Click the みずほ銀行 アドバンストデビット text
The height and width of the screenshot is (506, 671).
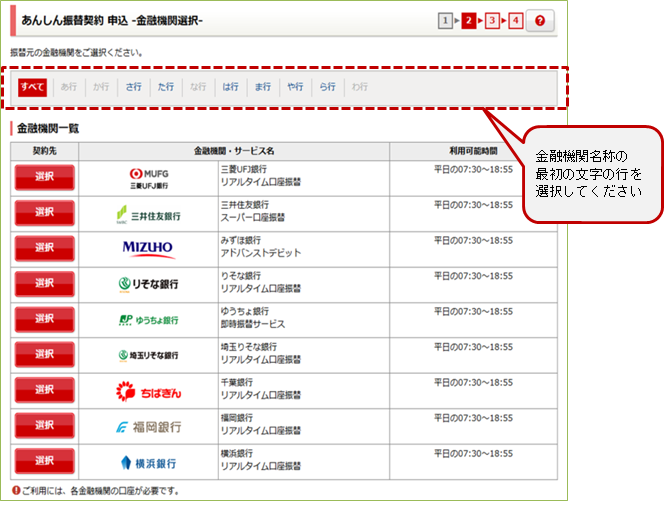[x=261, y=247]
